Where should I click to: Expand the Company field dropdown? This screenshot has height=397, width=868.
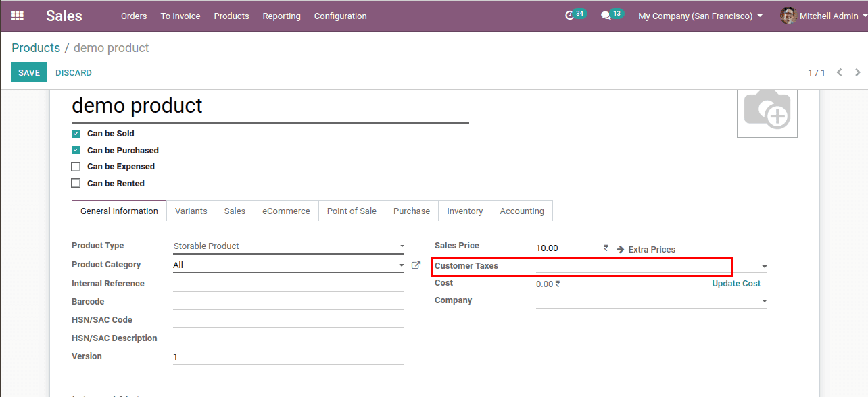(x=765, y=301)
